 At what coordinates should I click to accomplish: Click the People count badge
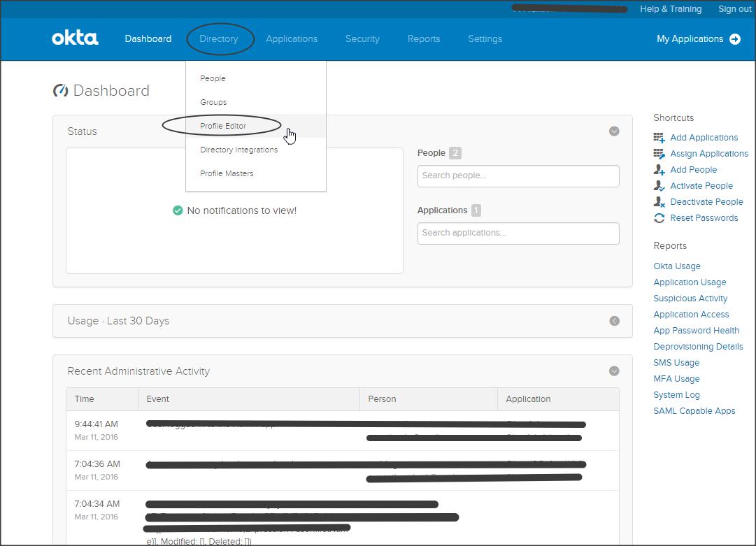pos(455,153)
